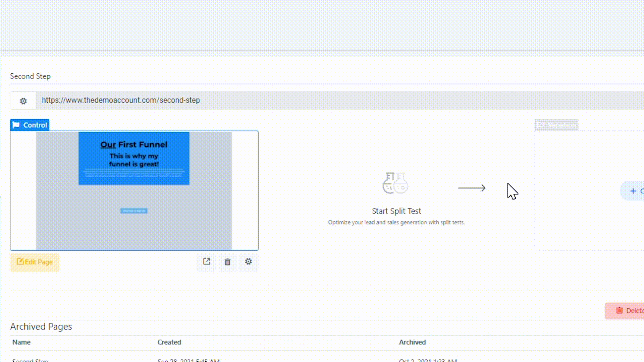This screenshot has height=362, width=644.
Task: Sort archived pages by Created column
Action: tap(169, 342)
